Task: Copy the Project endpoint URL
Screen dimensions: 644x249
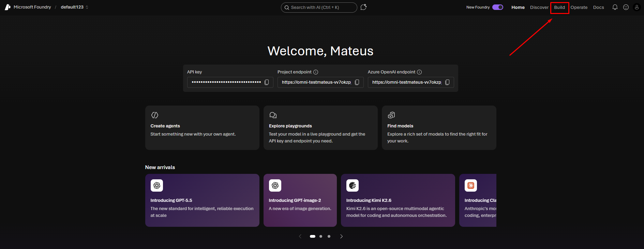Action: [357, 82]
